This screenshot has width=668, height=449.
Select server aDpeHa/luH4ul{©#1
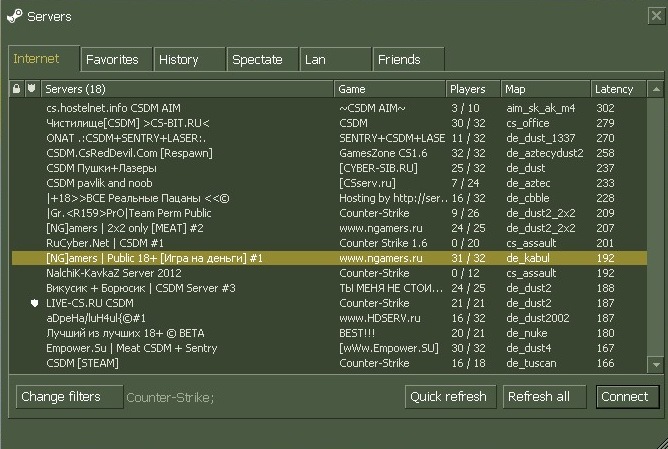(x=329, y=318)
